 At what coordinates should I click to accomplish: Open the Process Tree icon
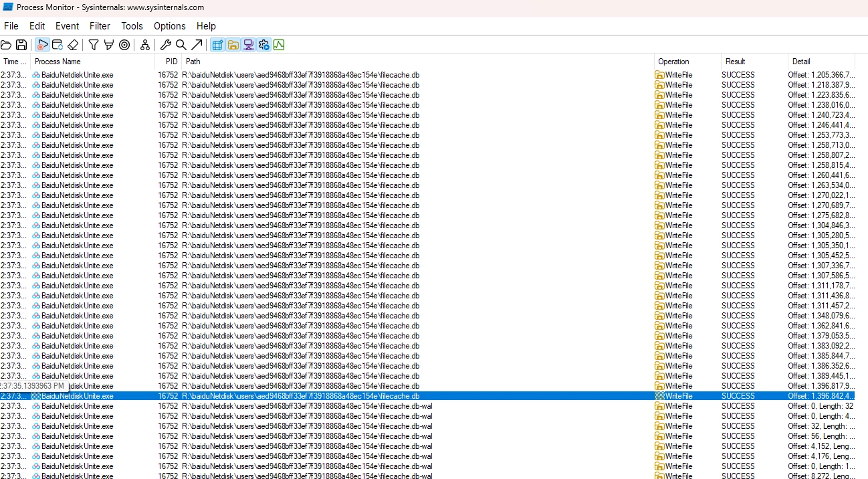point(145,45)
